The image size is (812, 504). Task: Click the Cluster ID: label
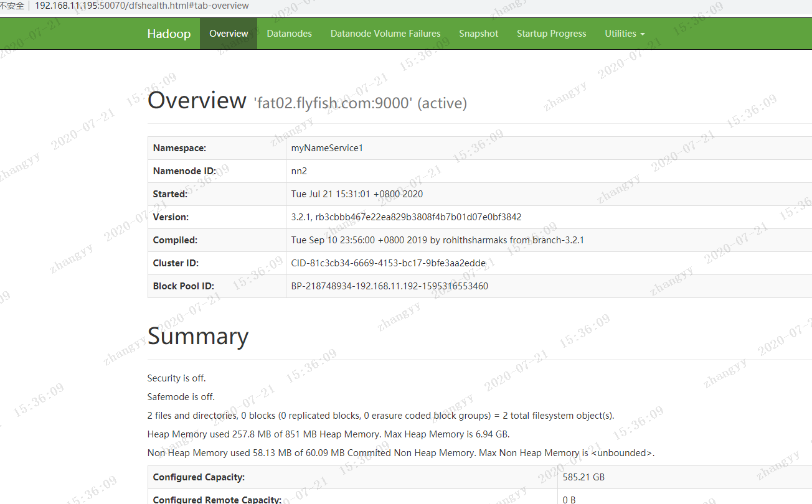coord(176,263)
